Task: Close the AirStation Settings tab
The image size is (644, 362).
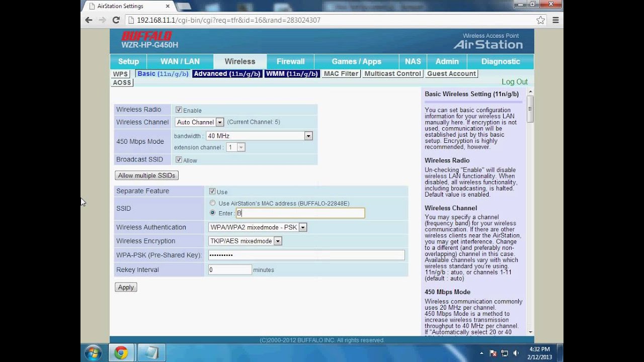Action: tap(168, 6)
